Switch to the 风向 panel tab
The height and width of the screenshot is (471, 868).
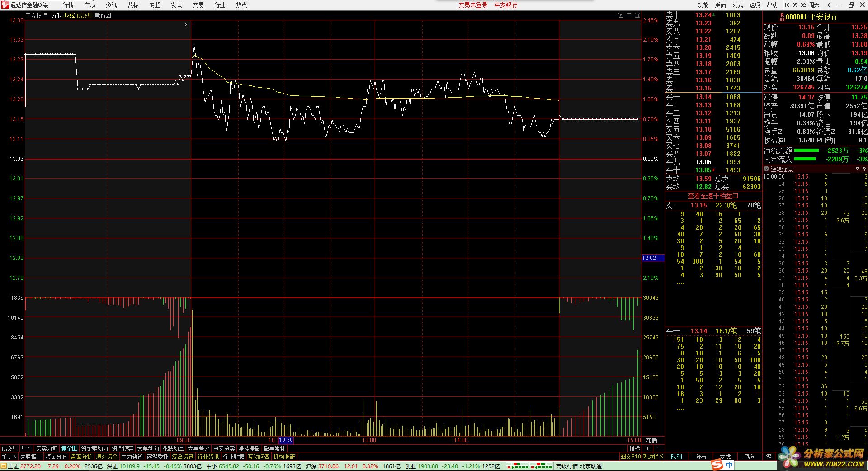point(750,457)
